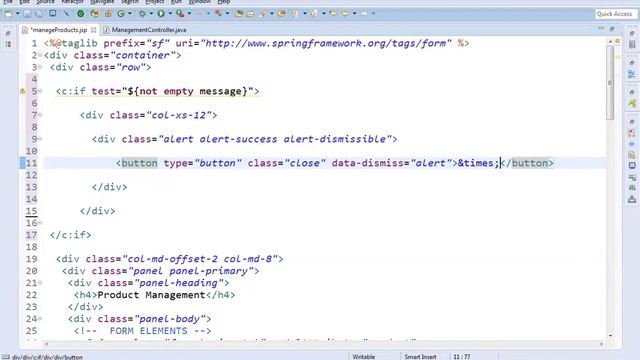This screenshot has width=640, height=360.
Task: Open the Source menu
Action: (45, 2)
